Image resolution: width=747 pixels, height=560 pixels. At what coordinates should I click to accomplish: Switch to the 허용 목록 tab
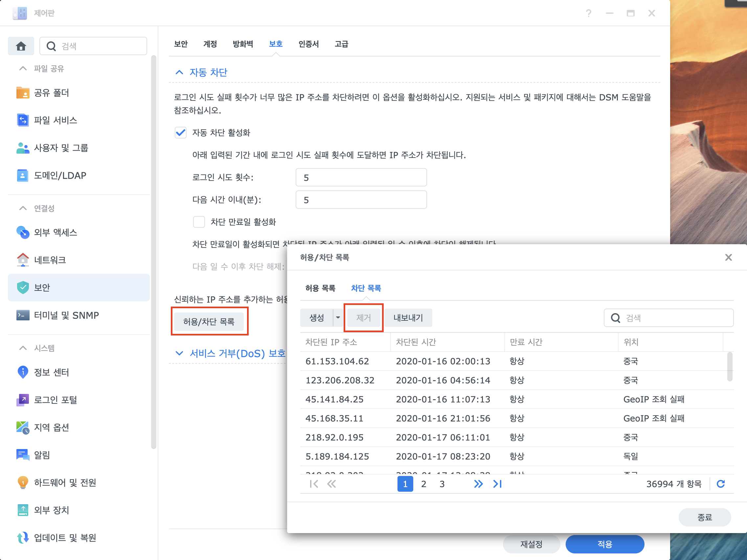[320, 288]
